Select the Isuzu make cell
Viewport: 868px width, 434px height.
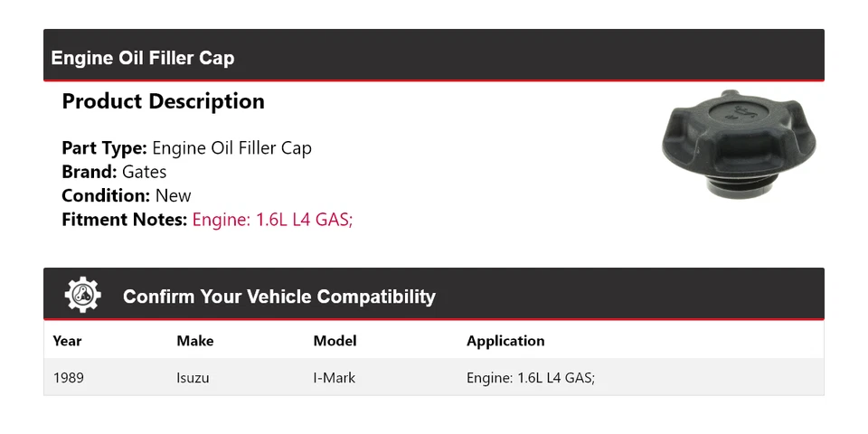193,378
